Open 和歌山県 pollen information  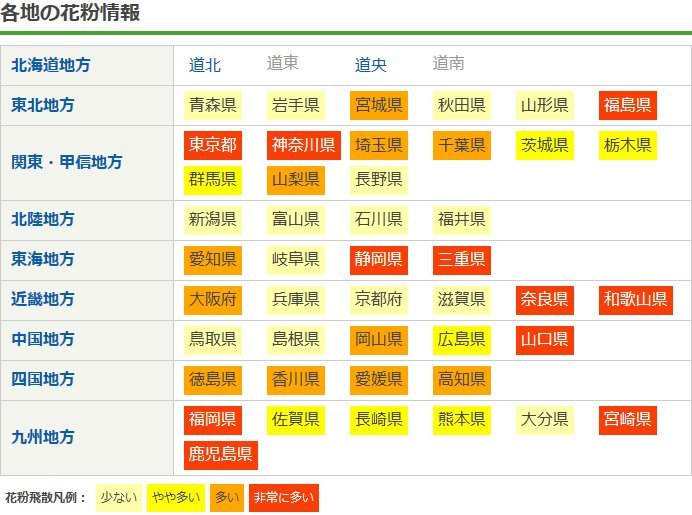coord(635,300)
